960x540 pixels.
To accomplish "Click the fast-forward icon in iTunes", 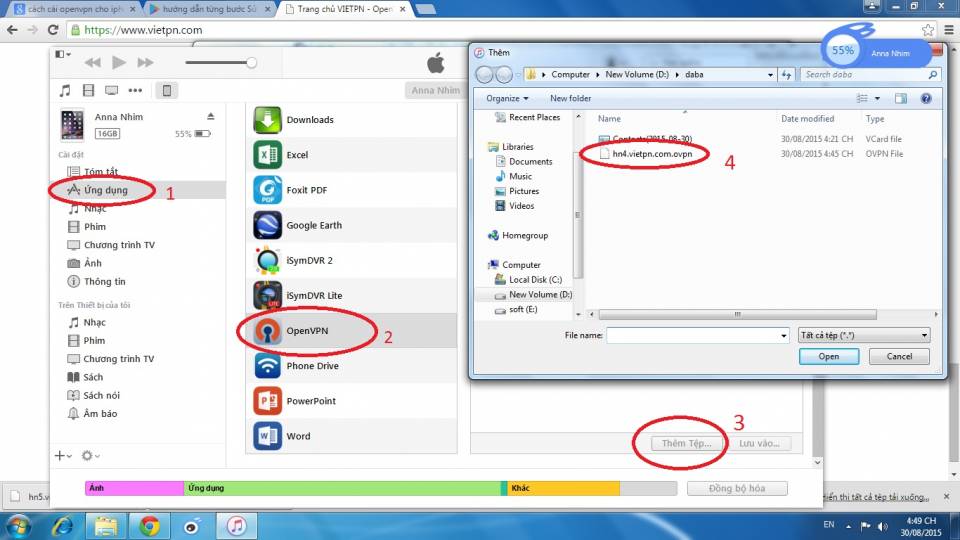I will pos(145,62).
